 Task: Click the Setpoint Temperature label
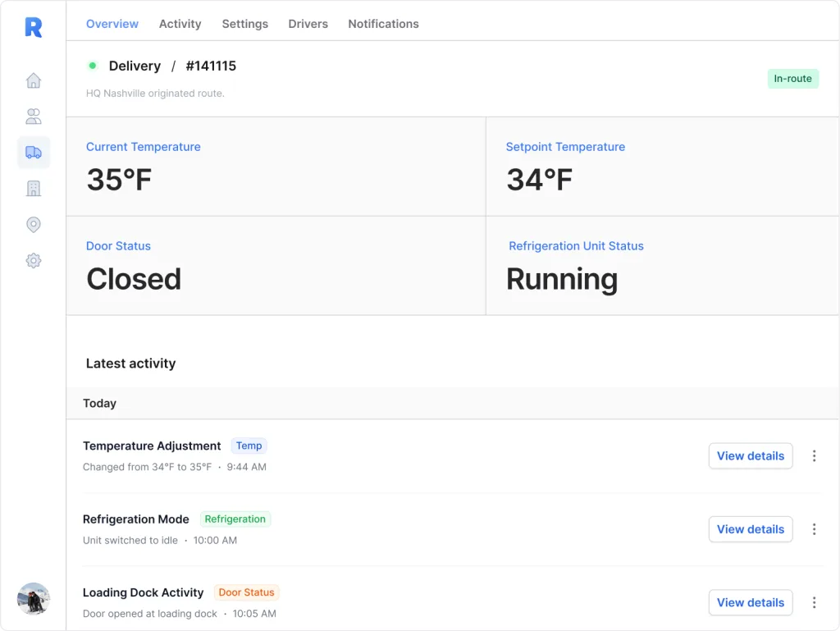(x=565, y=147)
